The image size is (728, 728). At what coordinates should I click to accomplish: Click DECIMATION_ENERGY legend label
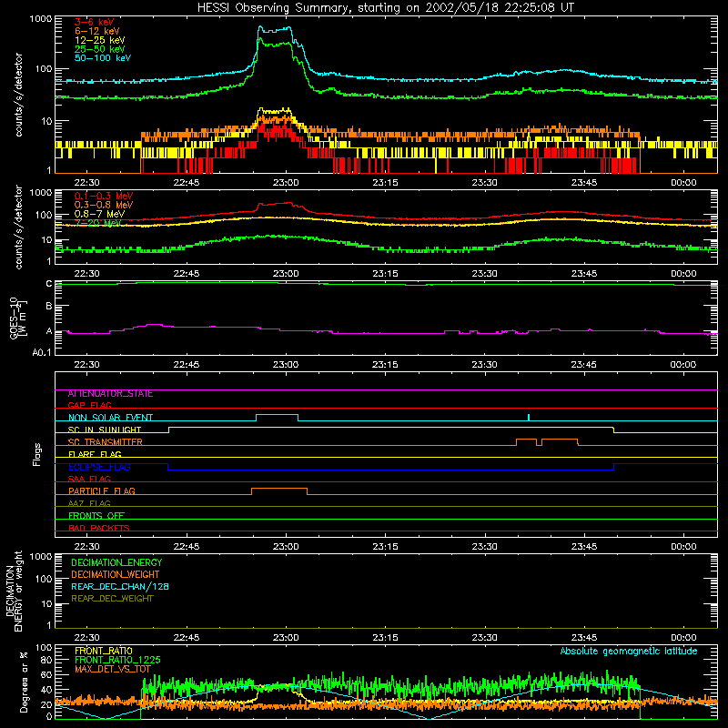click(116, 562)
